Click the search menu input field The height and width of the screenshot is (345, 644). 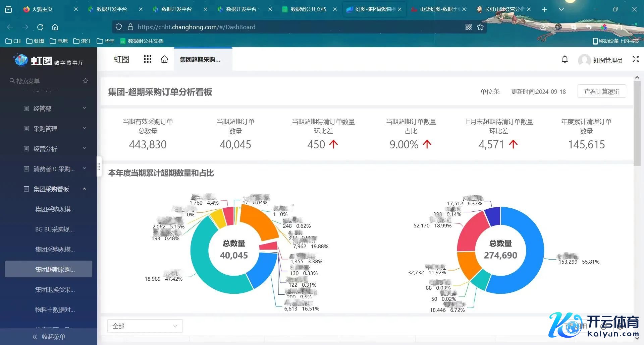44,81
